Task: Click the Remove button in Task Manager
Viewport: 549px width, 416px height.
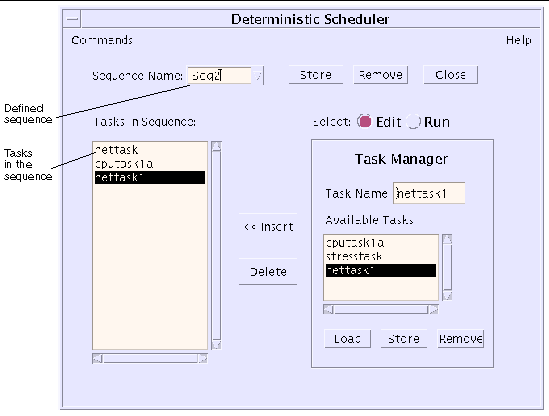Action: [x=461, y=339]
